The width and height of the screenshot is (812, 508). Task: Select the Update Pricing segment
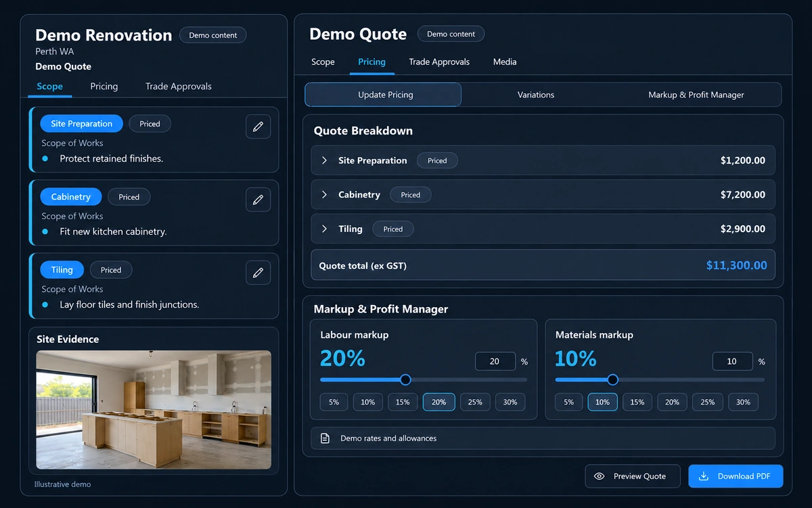pos(383,95)
